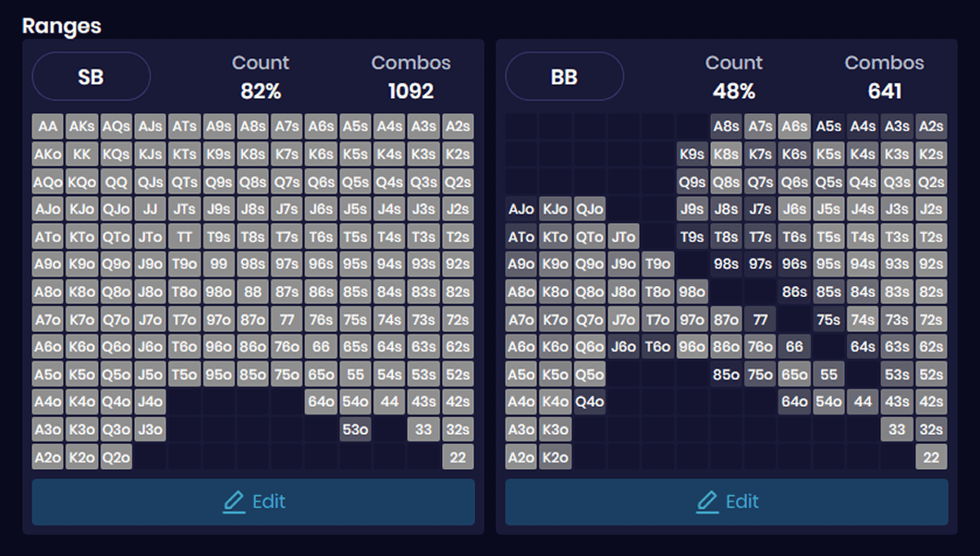The width and height of the screenshot is (980, 556).
Task: Deselect J3o in the SB range grid
Action: pos(150,429)
